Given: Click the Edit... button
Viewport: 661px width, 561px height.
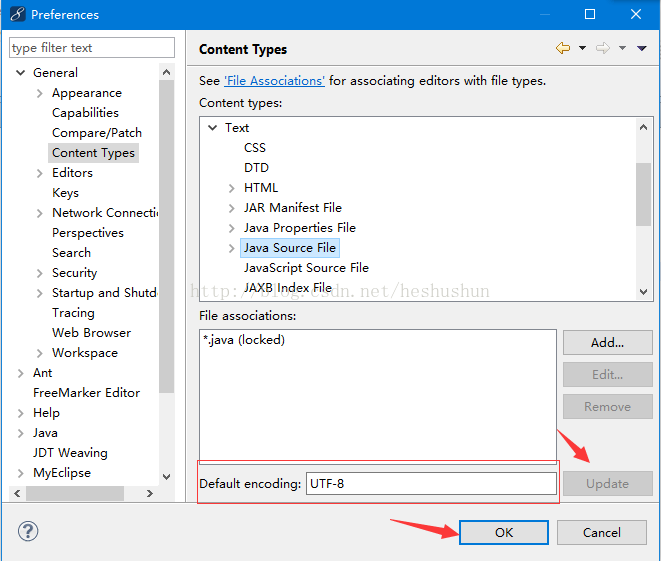Looking at the screenshot, I should point(607,375).
